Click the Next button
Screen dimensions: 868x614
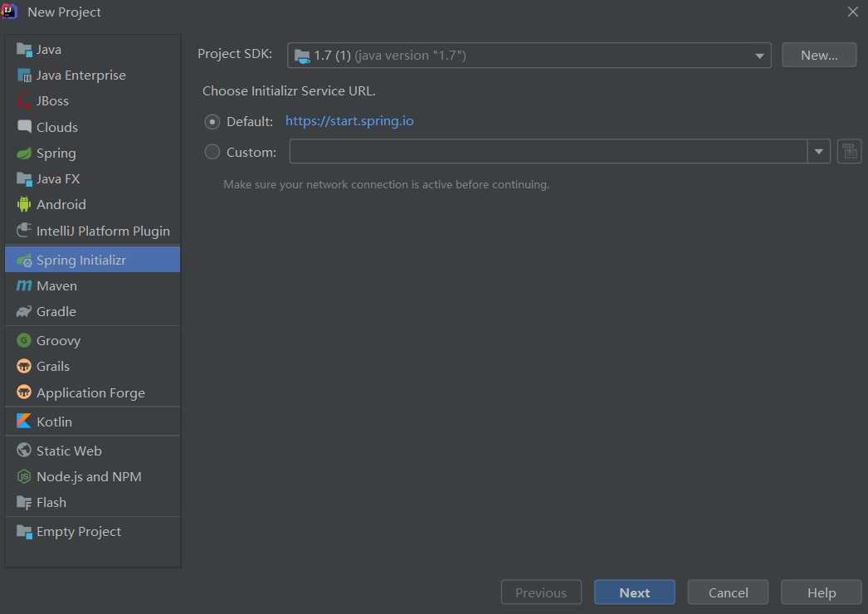634,592
